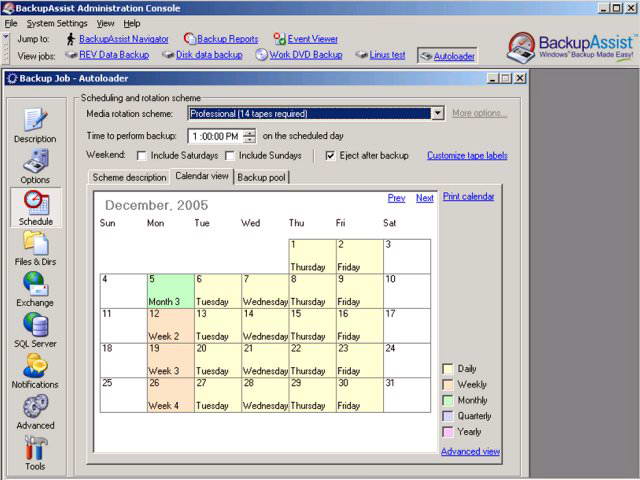
Task: Click the Monthly legend color swatch
Action: pyautogui.click(x=448, y=400)
